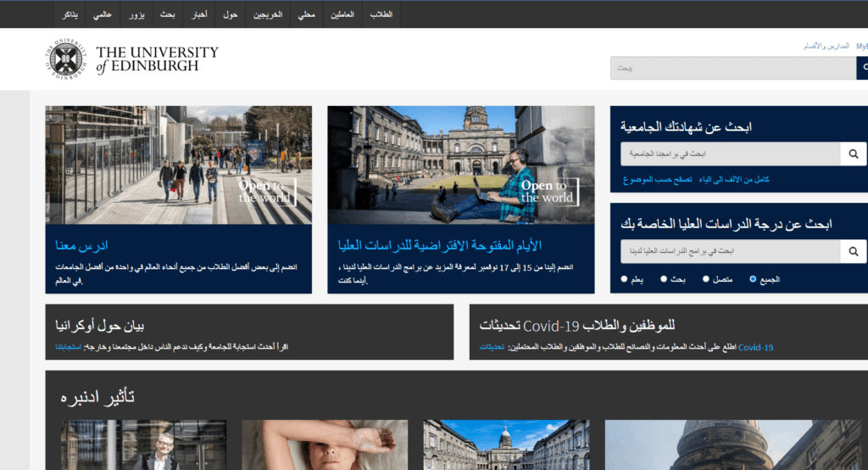Open the 'أخبار' top navigation item

coord(196,14)
